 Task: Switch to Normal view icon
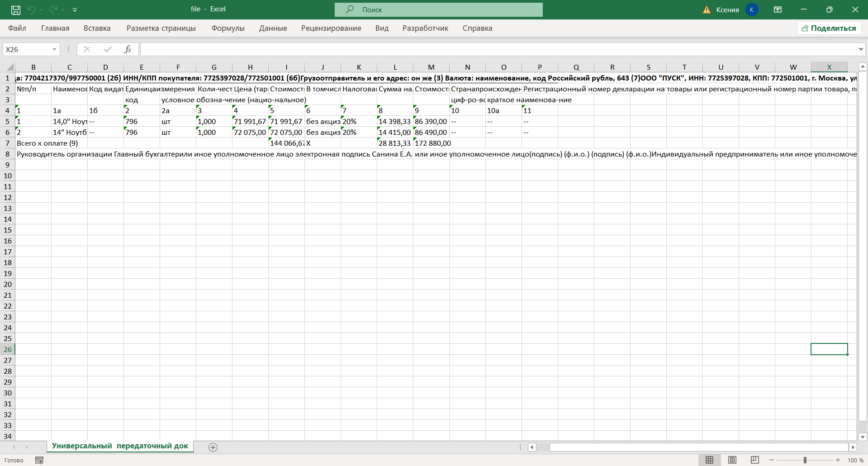[x=709, y=460]
